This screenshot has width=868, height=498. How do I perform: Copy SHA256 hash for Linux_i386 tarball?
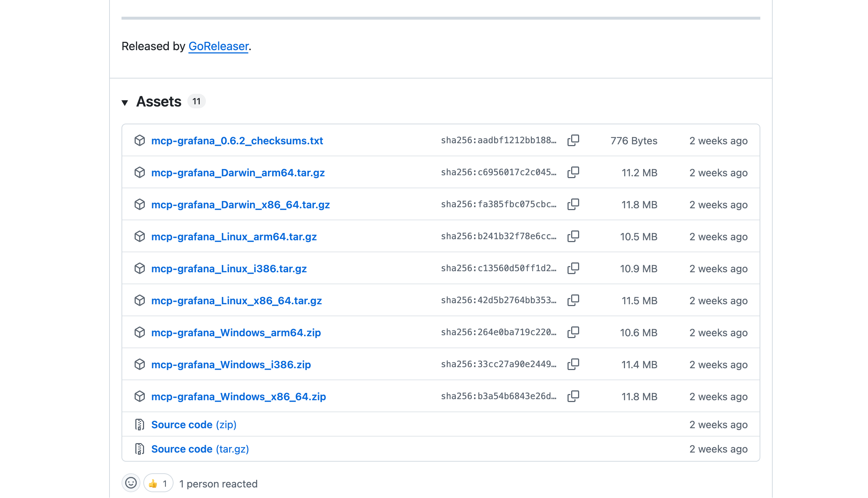(573, 268)
